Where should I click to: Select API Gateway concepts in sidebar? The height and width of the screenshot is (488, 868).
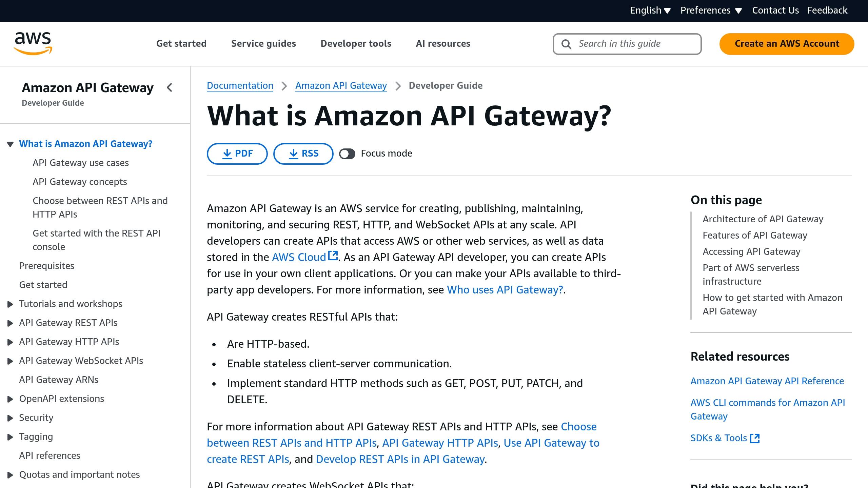click(x=80, y=182)
